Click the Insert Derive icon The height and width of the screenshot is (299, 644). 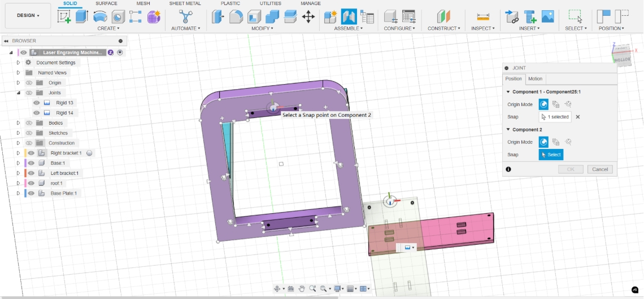(x=512, y=16)
